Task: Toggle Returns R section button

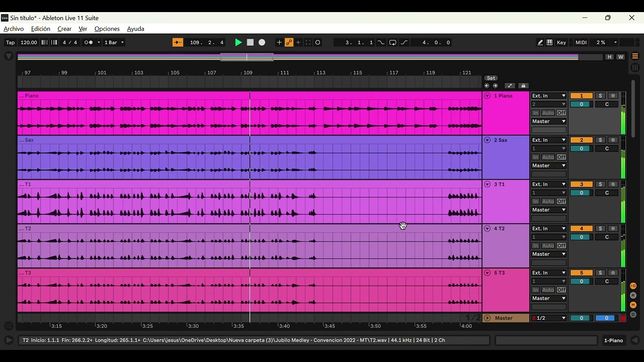Action: pos(633,295)
